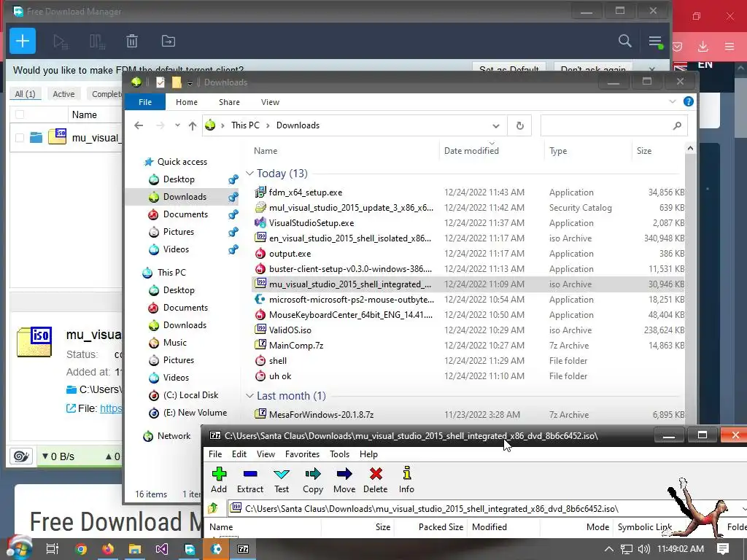Screen dimensions: 747x560
Task: Open the Explorer recent locations dropdown arrow
Action: (177, 125)
